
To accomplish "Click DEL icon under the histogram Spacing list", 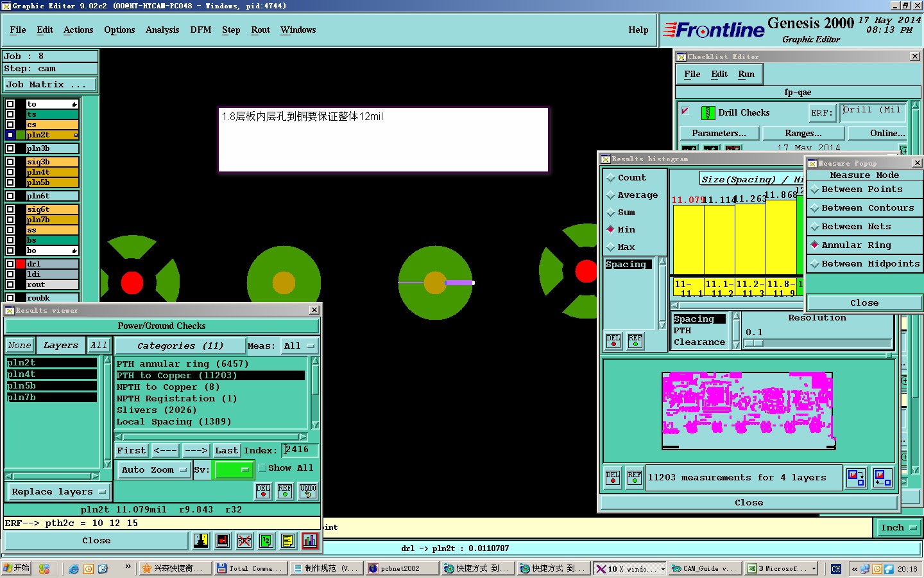I will click(x=613, y=341).
